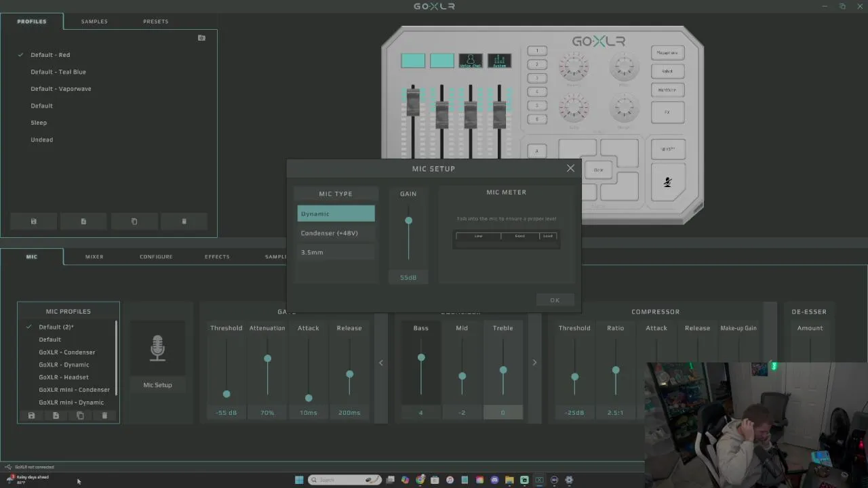Image resolution: width=868 pixels, height=488 pixels.
Task: Click the save icon under Mic Profiles
Action: point(31,415)
